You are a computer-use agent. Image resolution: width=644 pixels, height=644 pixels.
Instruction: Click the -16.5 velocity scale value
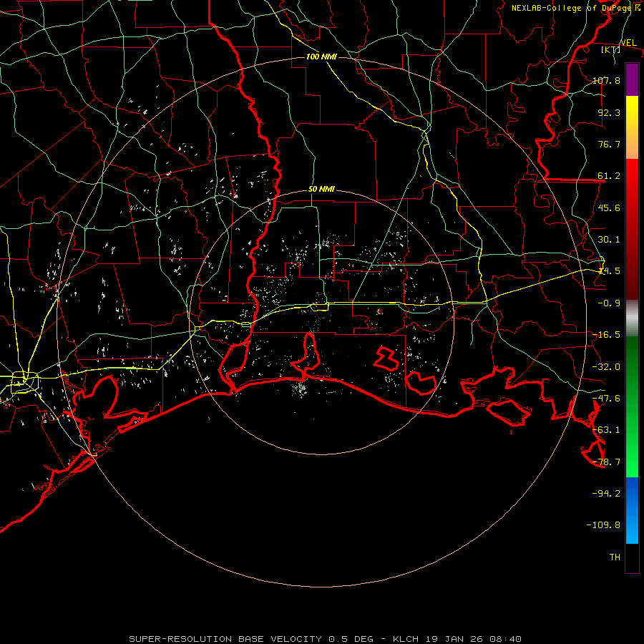(x=606, y=335)
